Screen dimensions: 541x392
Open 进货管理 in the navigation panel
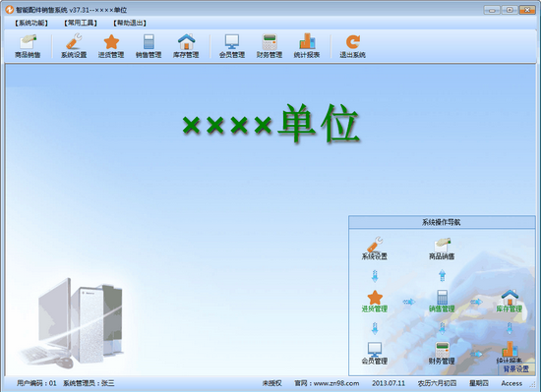[x=375, y=302]
